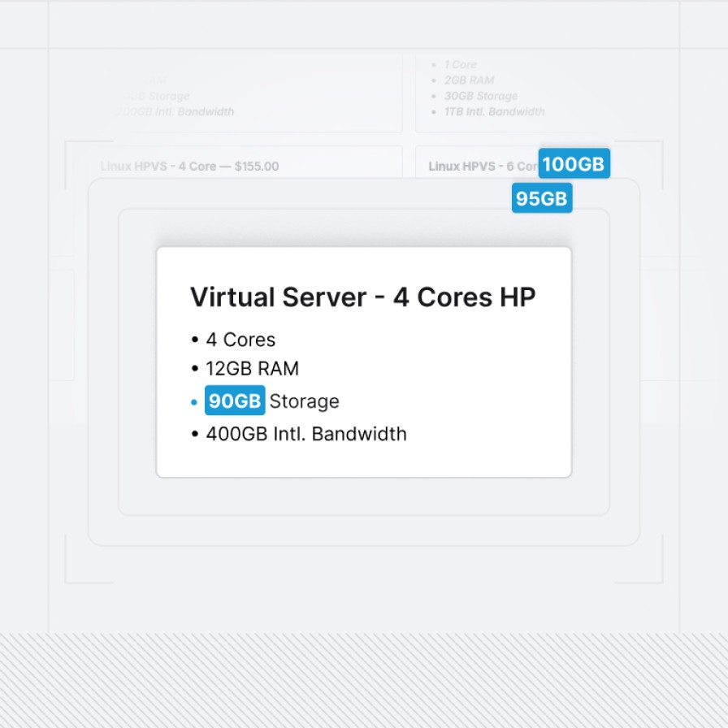Open the Linux HPVS - 6 Core plan
The width and height of the screenshot is (728, 728).
[x=482, y=167]
